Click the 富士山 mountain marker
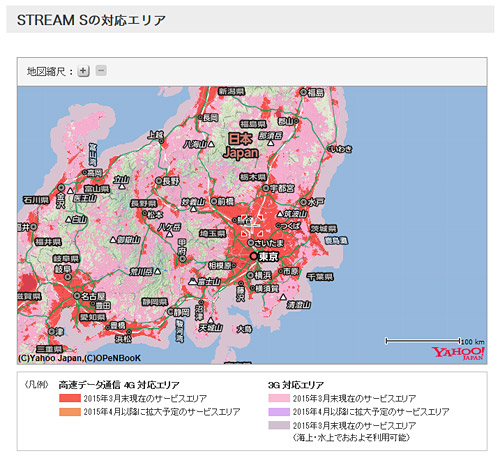 [x=192, y=282]
